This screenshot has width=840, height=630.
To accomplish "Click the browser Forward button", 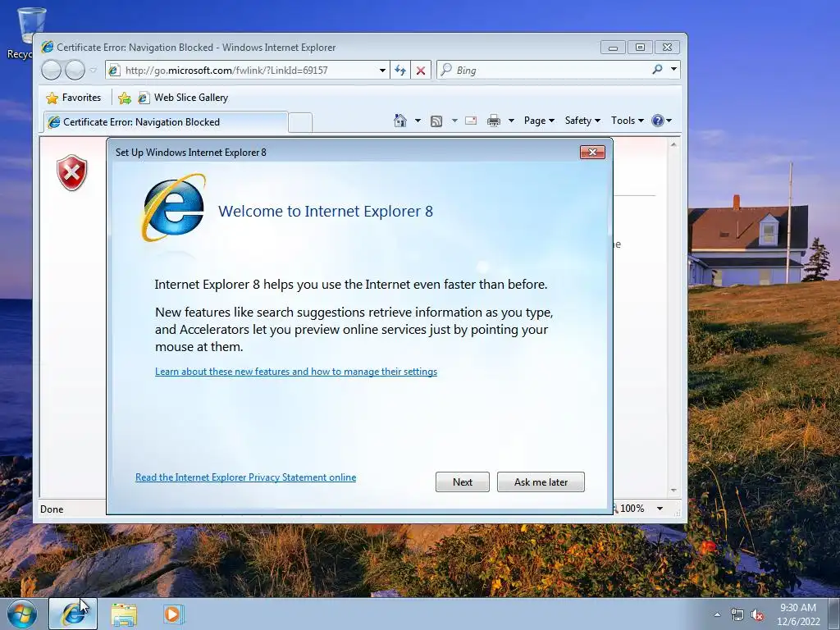I will 75,70.
